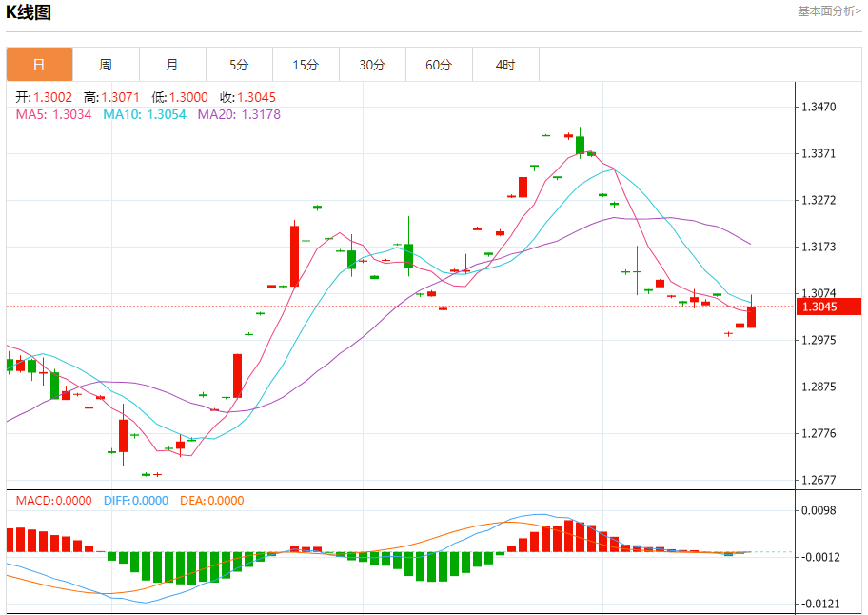The width and height of the screenshot is (868, 615).
Task: Click the MA20 indicator label
Action: (x=239, y=114)
